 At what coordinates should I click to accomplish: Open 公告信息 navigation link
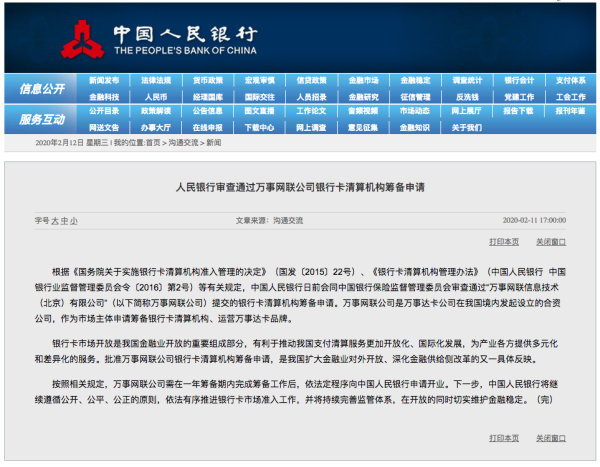click(x=208, y=111)
